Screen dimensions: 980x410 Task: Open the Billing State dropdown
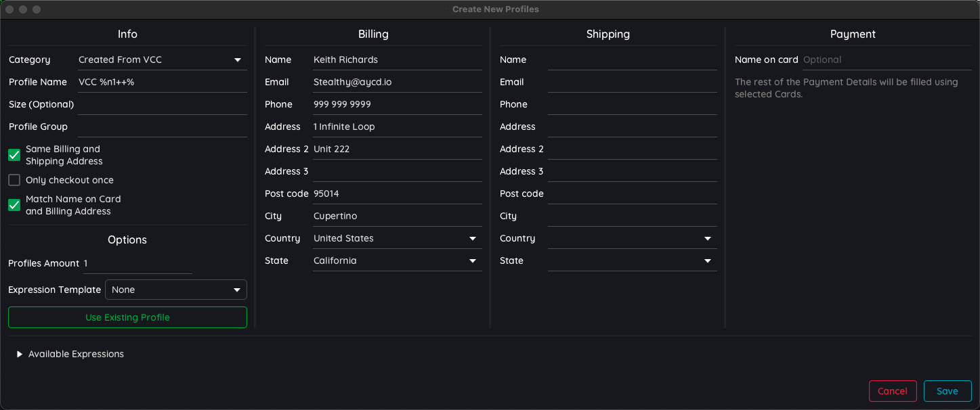397,260
